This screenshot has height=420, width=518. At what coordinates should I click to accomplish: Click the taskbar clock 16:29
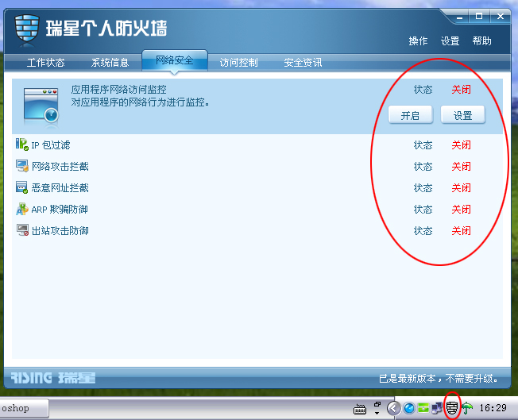tap(493, 408)
